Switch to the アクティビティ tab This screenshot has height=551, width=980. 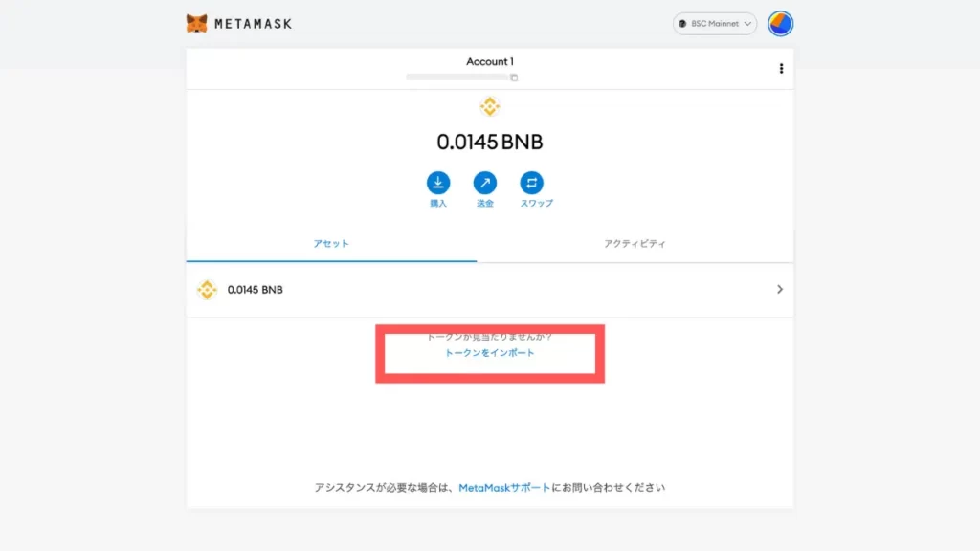pyautogui.click(x=635, y=244)
